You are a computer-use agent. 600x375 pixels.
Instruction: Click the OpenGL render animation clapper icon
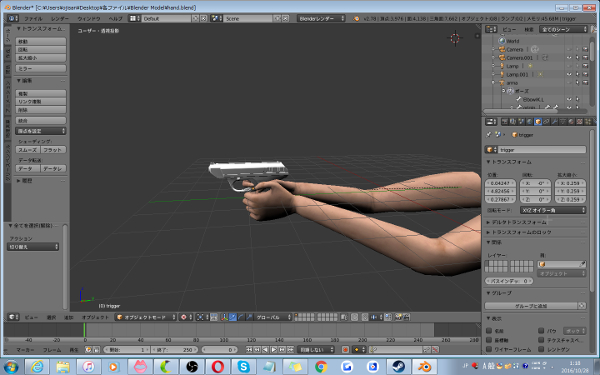tap(406, 317)
